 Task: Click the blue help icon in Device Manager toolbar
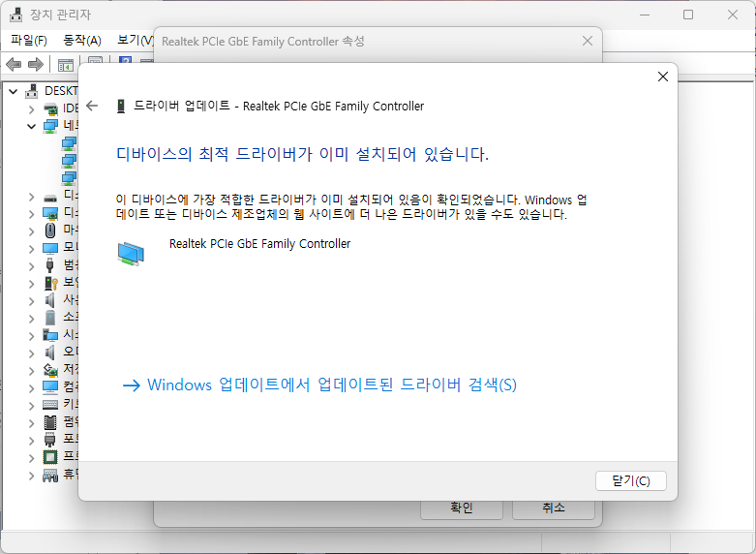(x=126, y=62)
